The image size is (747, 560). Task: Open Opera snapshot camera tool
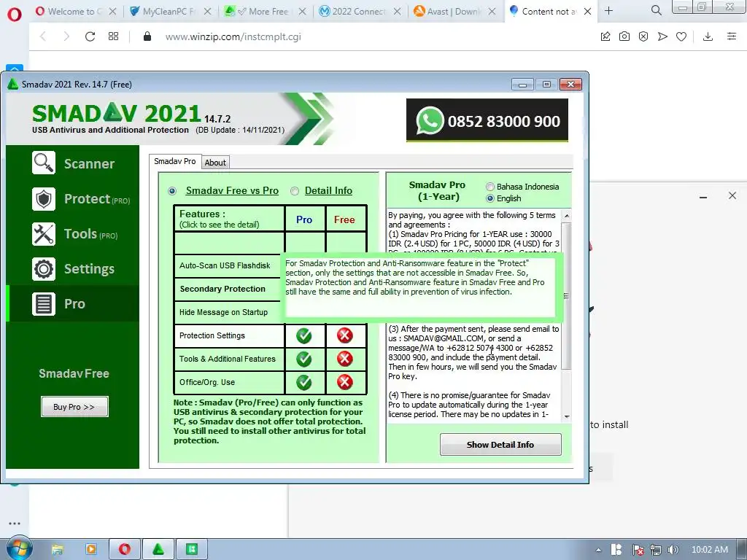click(x=624, y=36)
